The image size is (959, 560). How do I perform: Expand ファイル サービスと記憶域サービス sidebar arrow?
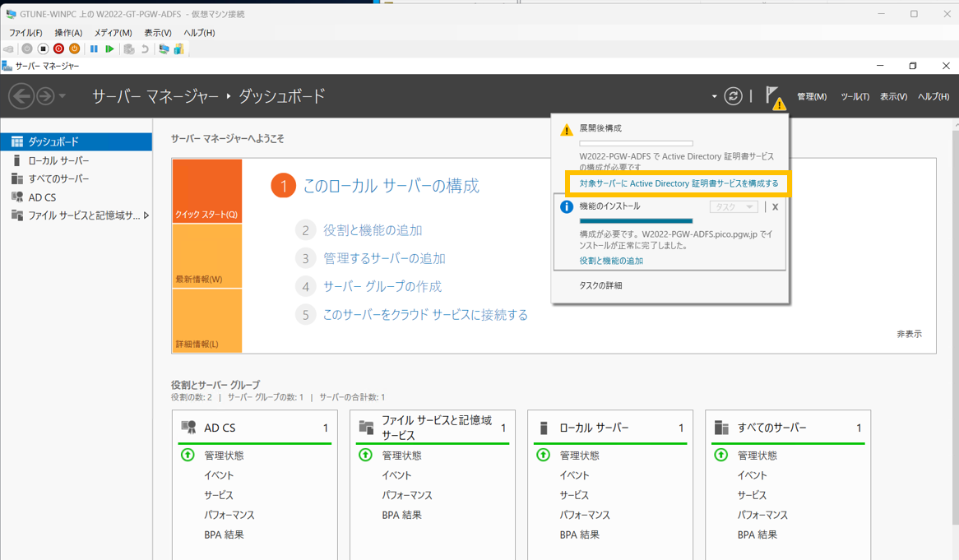146,215
